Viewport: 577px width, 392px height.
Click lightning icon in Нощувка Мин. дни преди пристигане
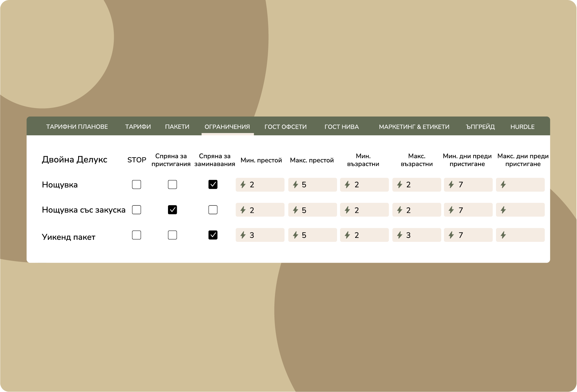pyautogui.click(x=451, y=185)
